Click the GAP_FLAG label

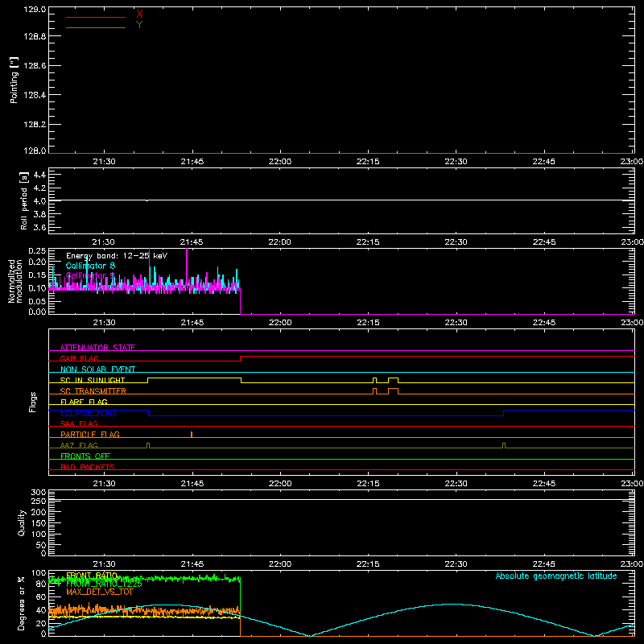[79, 358]
